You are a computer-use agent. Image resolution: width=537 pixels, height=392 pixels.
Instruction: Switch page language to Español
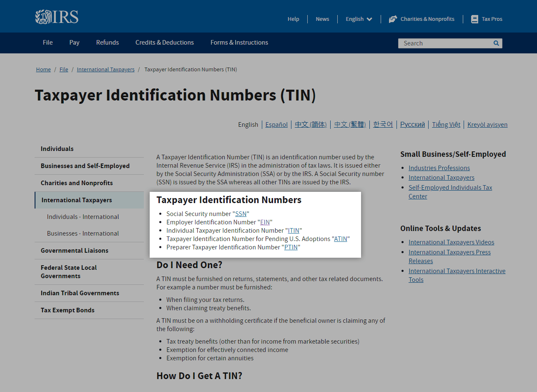pyautogui.click(x=276, y=124)
